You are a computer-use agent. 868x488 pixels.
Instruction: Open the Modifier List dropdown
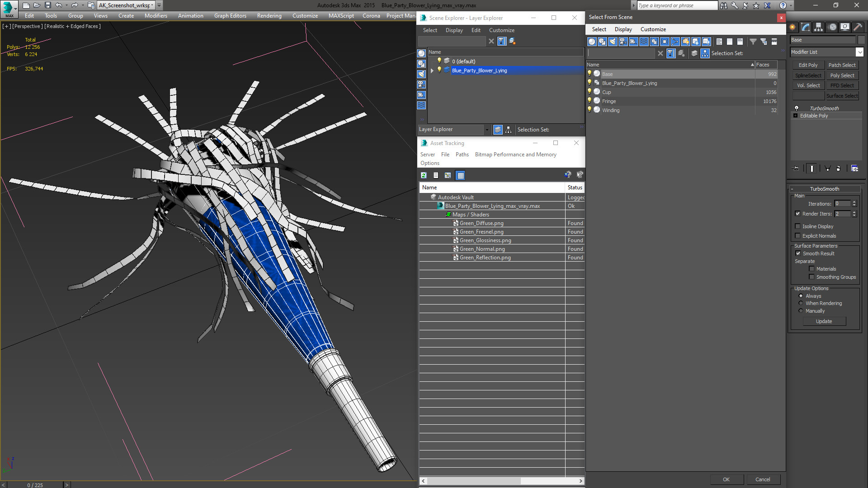[x=860, y=52]
